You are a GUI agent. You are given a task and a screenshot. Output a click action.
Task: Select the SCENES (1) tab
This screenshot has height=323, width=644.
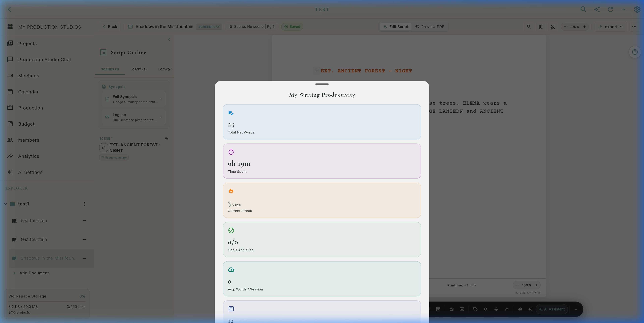pyautogui.click(x=110, y=69)
